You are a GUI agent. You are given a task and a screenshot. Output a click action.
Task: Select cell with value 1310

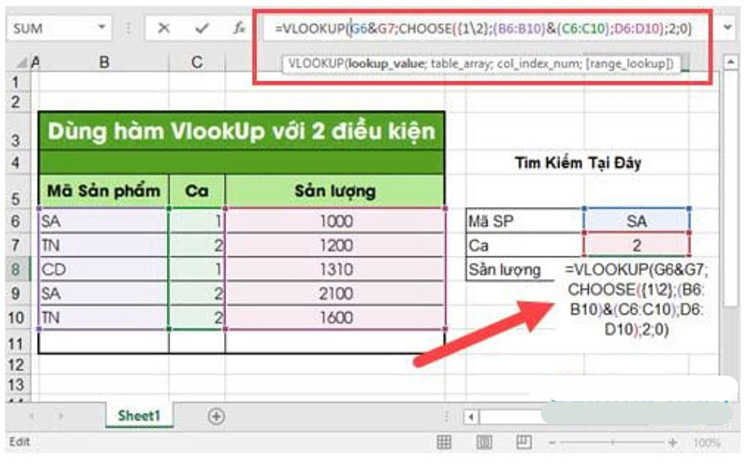point(335,269)
